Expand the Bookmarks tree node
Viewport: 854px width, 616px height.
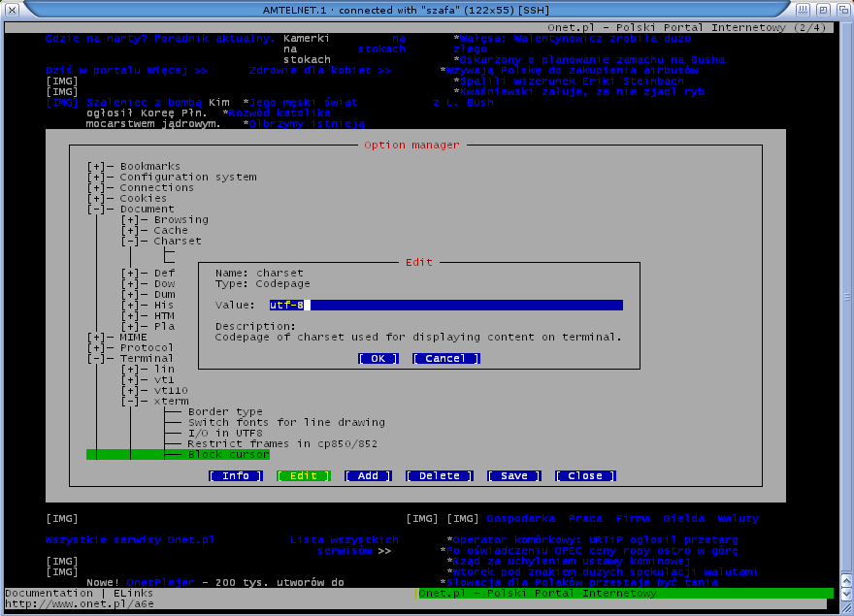coord(96,167)
